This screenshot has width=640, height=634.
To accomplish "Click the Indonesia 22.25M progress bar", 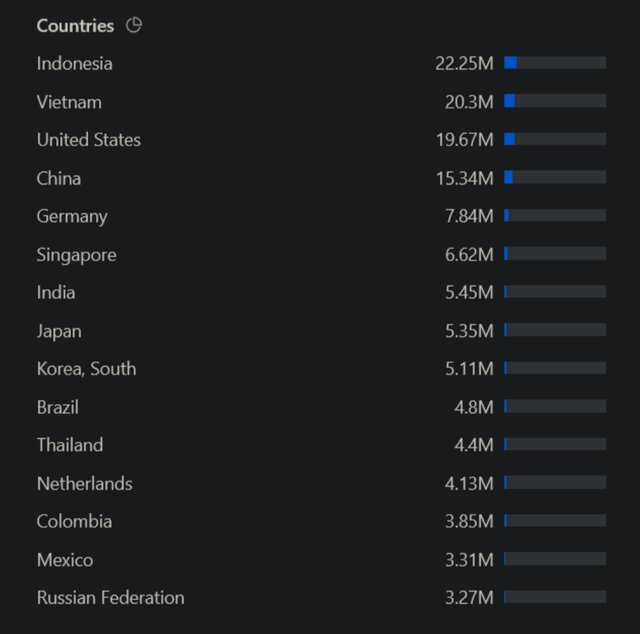I will [x=555, y=63].
